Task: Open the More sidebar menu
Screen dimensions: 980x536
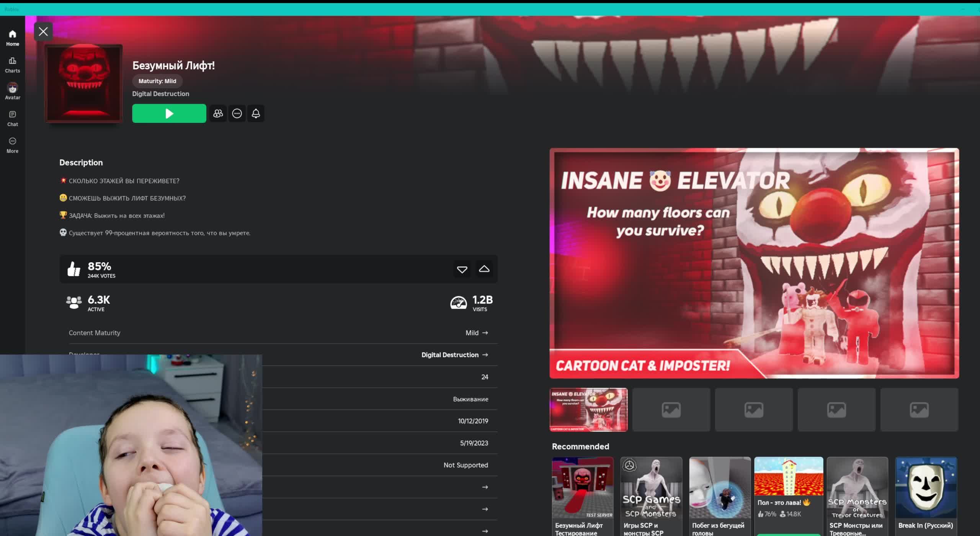Action: tap(12, 145)
